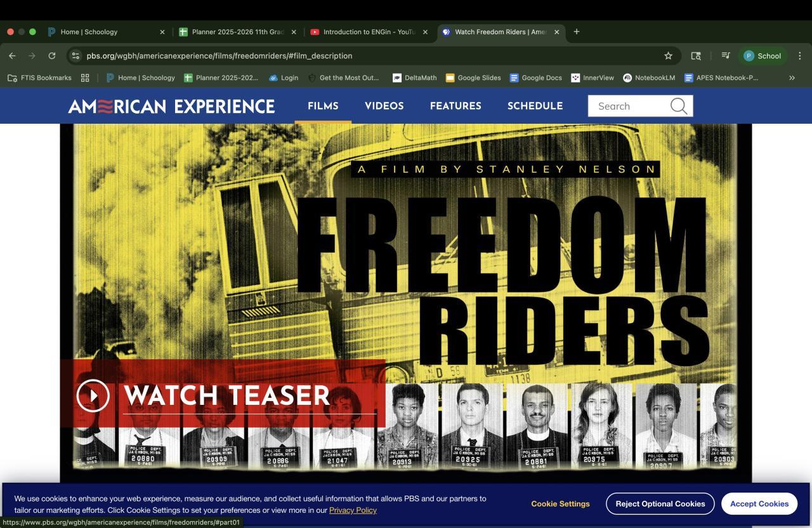Click the WATCH TEASER text
Image resolution: width=812 pixels, height=528 pixels.
[226, 395]
